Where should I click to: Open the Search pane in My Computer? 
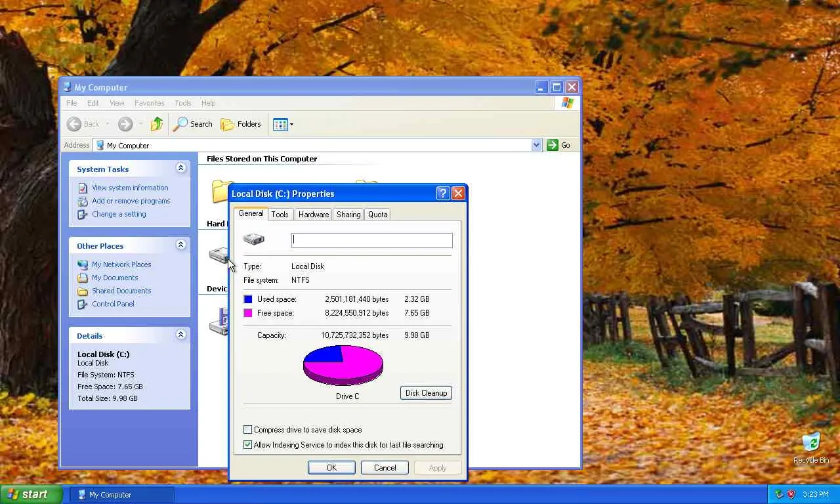[x=193, y=124]
